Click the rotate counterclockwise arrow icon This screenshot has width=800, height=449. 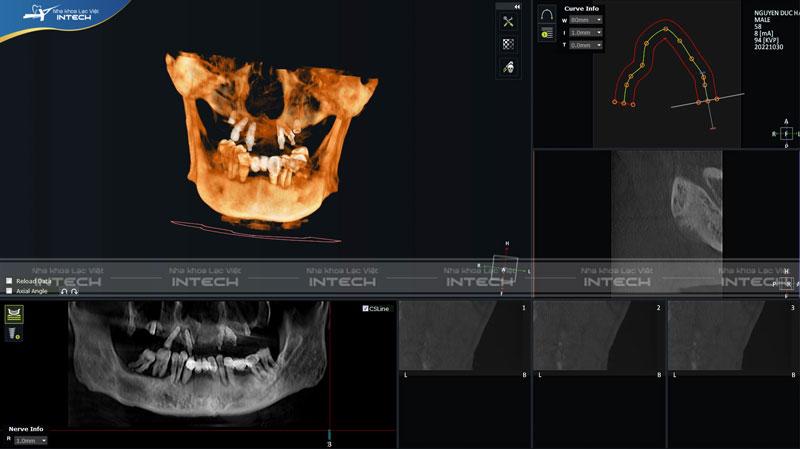(64, 291)
